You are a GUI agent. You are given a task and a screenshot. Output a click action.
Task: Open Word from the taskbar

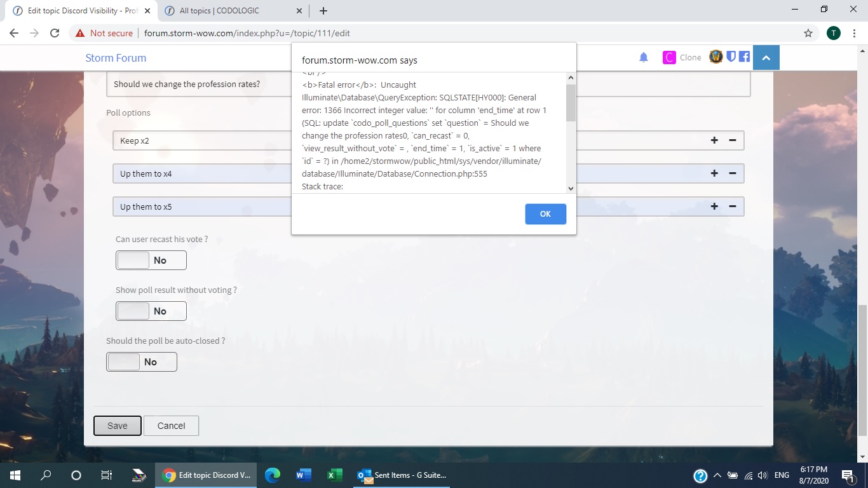click(303, 475)
